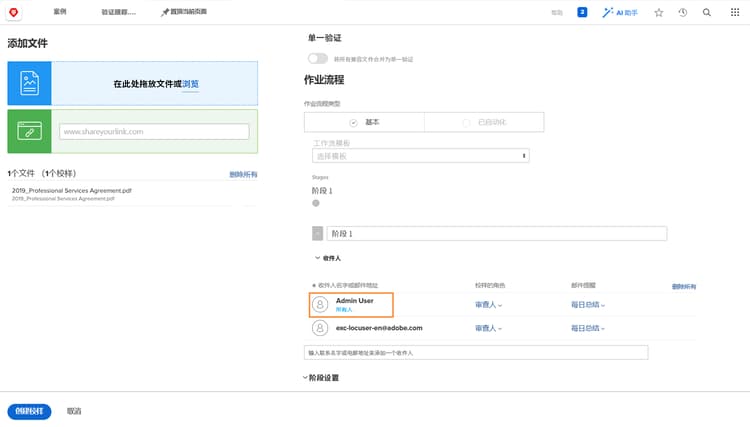The width and height of the screenshot is (750, 427).
Task: Click the round stage marker under 阶段 1
Action: pyautogui.click(x=316, y=203)
